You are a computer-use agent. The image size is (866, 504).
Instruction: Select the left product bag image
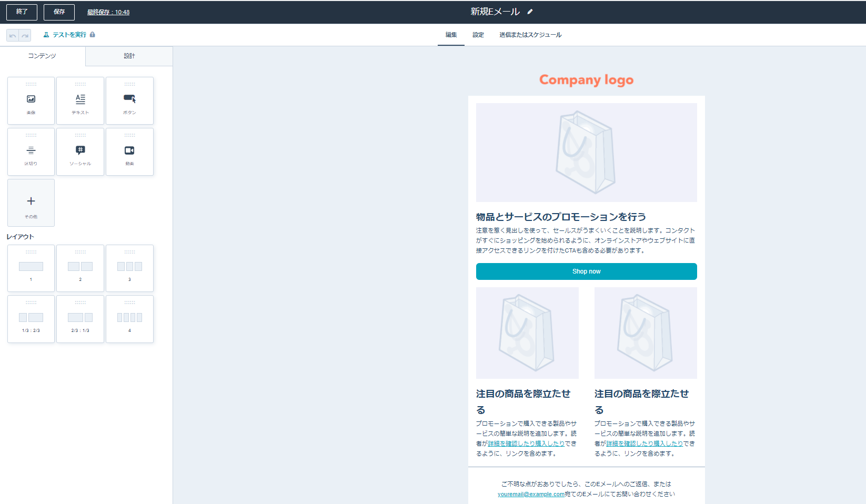click(x=527, y=333)
